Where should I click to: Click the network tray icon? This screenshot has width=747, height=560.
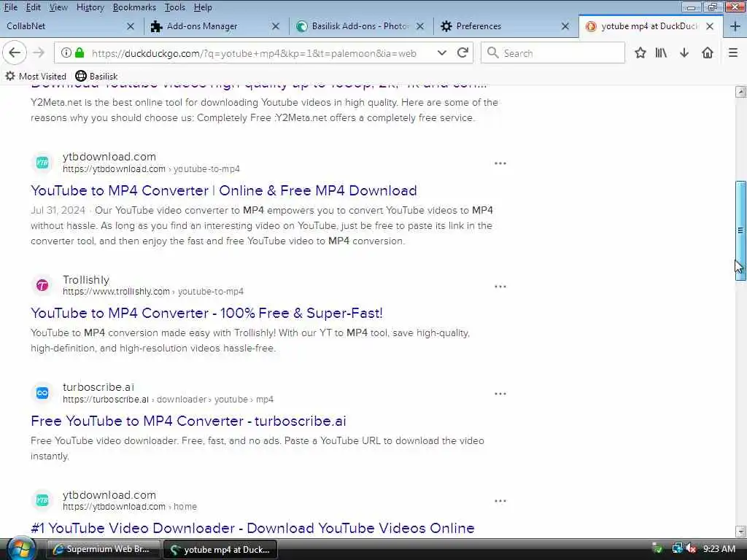pos(677,549)
